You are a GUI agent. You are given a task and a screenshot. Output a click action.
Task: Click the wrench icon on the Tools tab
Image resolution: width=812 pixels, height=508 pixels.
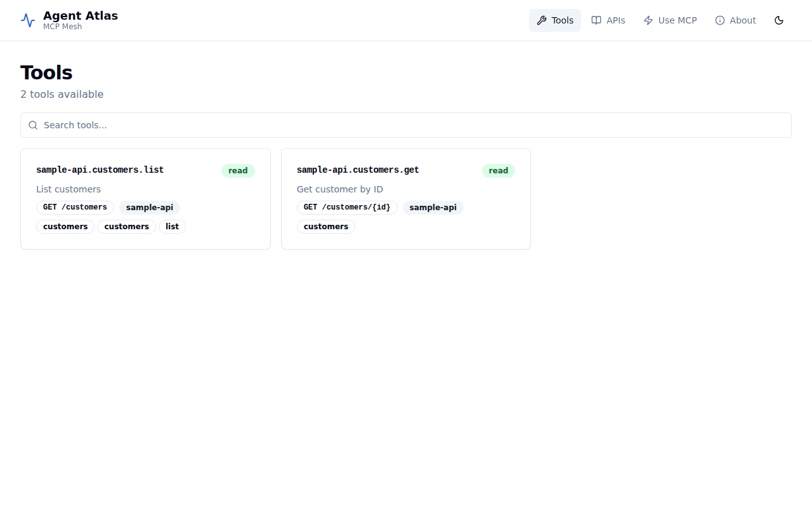click(x=541, y=20)
